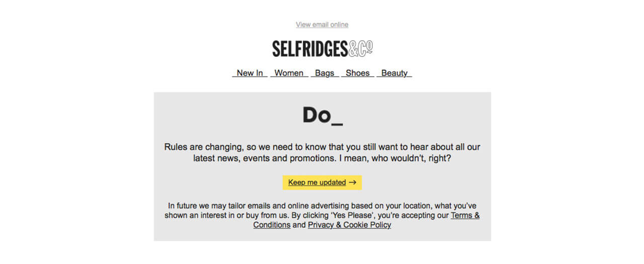
Task: Click the underscore after 'Do' in heading
Action: pos(337,123)
